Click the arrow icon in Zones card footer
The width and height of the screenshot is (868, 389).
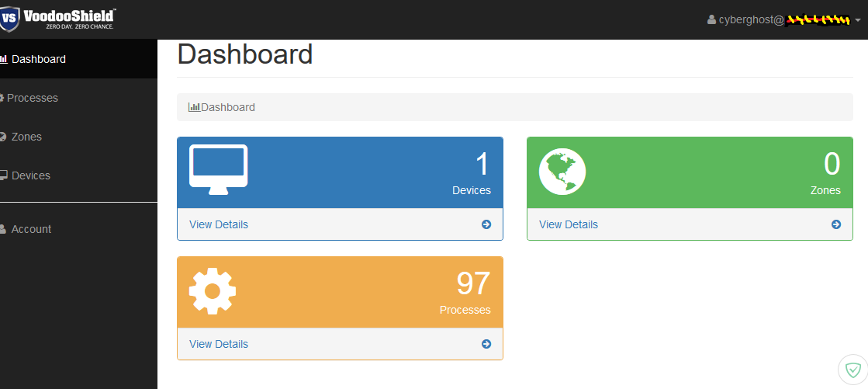pos(836,224)
